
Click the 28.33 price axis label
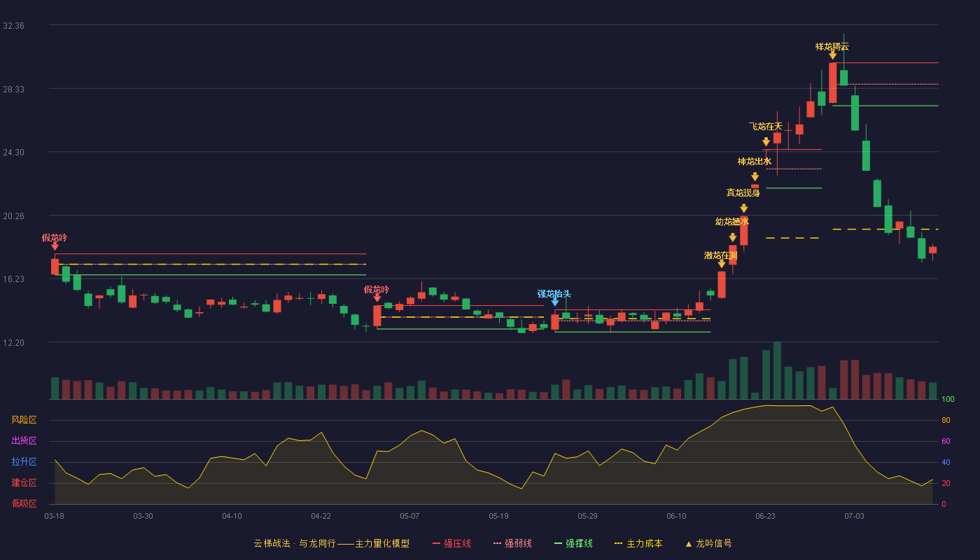pyautogui.click(x=14, y=89)
